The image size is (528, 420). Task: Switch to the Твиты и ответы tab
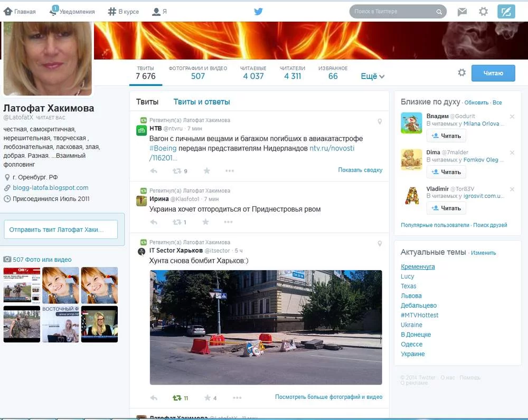201,102
